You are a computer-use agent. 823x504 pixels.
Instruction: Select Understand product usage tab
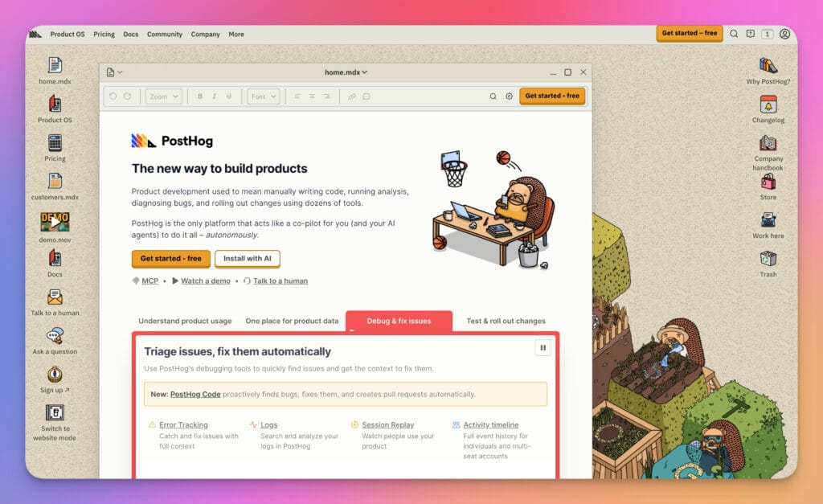pyautogui.click(x=185, y=321)
